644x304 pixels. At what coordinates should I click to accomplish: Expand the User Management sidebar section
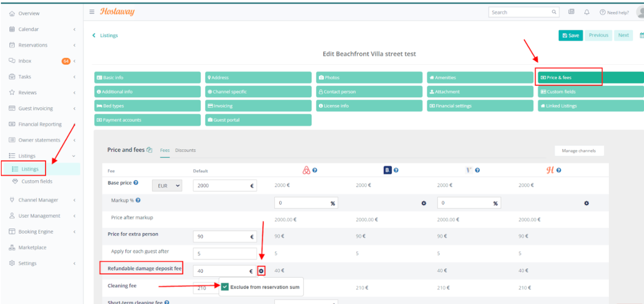75,216
